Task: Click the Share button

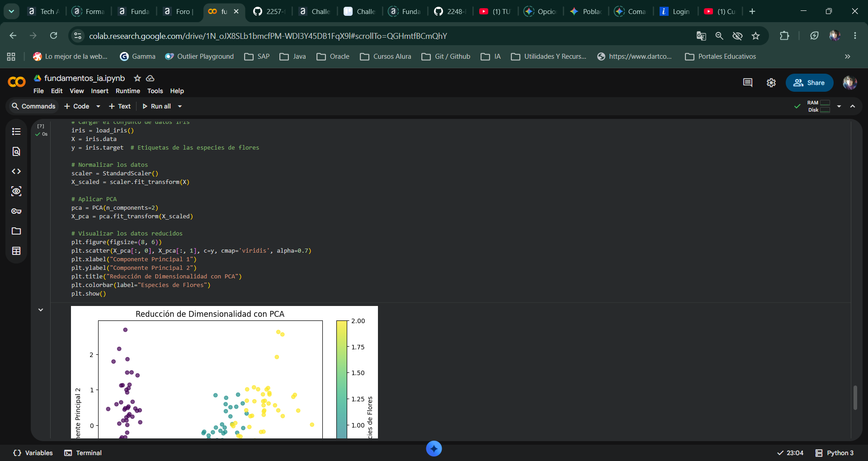Action: click(x=809, y=83)
